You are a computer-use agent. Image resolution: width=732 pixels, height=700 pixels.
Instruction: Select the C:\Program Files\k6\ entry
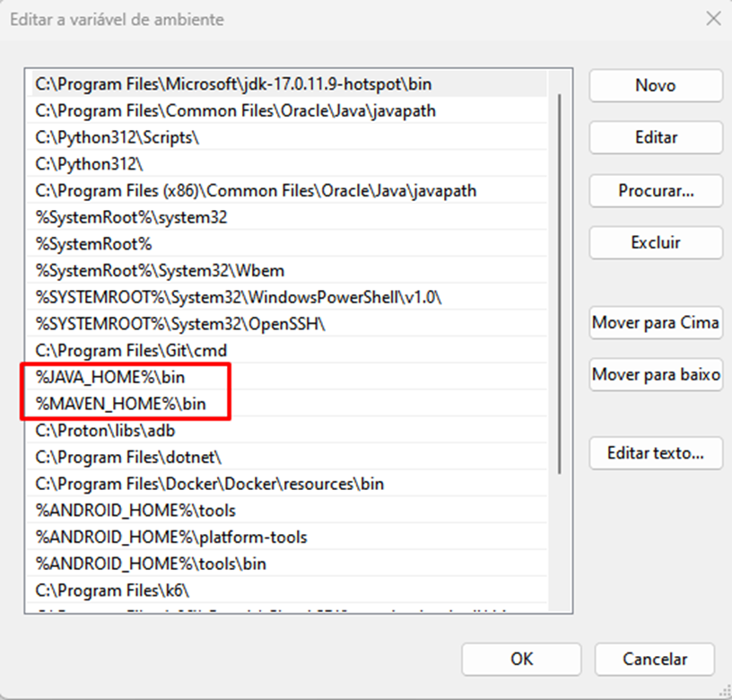coord(287,591)
